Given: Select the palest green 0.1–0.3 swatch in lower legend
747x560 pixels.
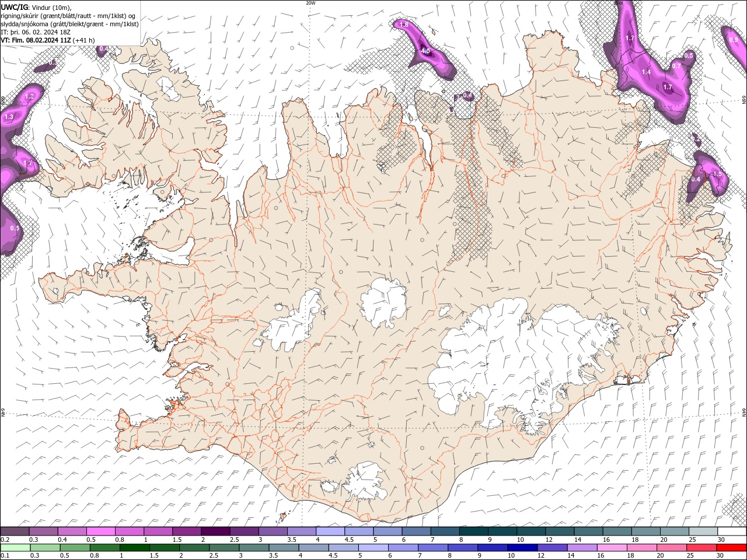Looking at the screenshot, I should click(x=15, y=548).
